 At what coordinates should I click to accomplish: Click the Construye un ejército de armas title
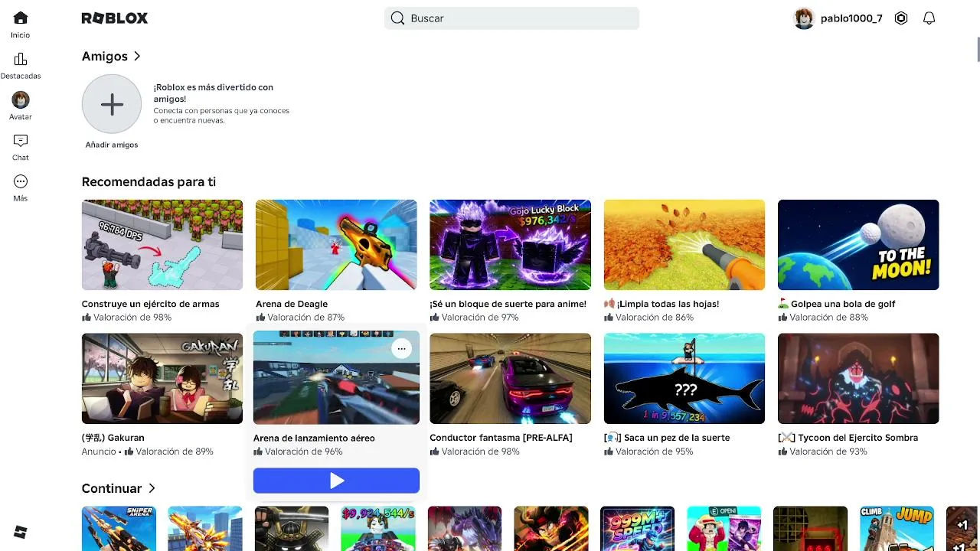[151, 304]
